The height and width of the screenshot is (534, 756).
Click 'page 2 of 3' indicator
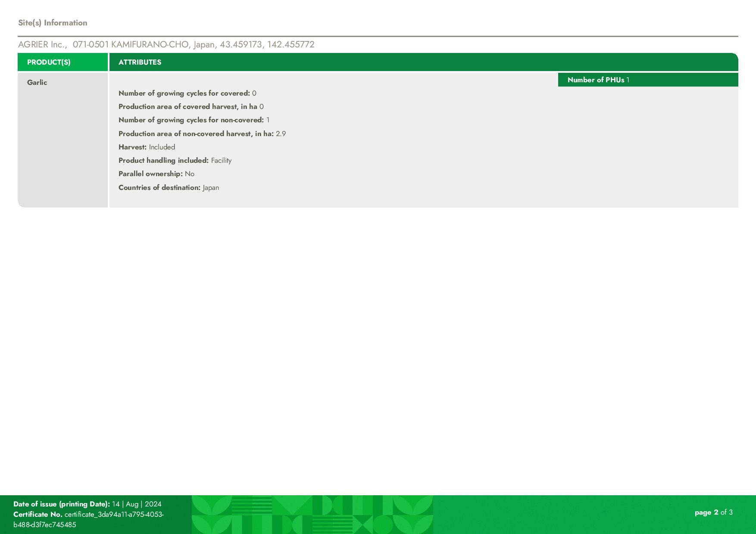714,512
